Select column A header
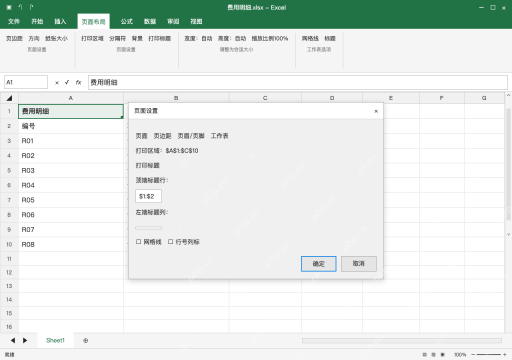Viewport: 512px width, 360px height. pos(71,98)
